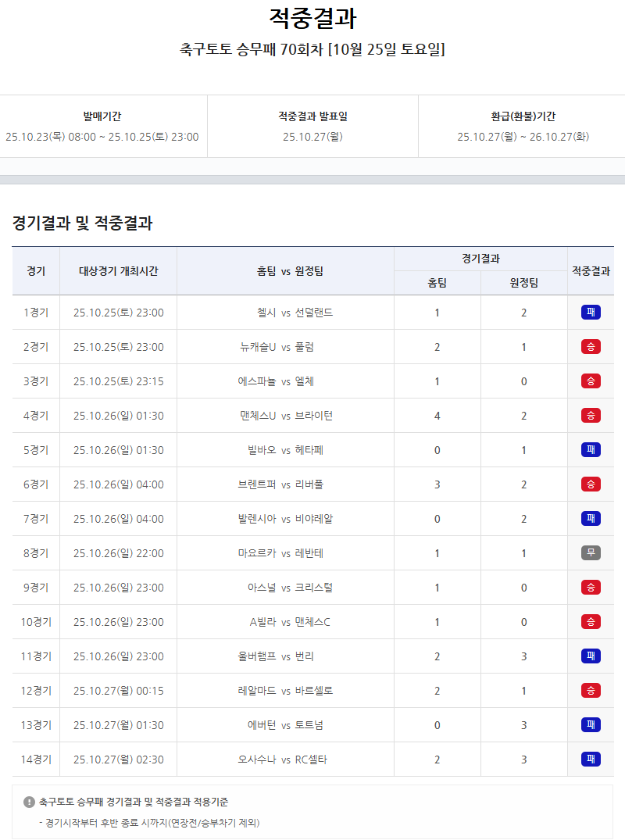
Task: Click the 패 badge for 에버턴 vs 토트넘
Action: pos(591,724)
